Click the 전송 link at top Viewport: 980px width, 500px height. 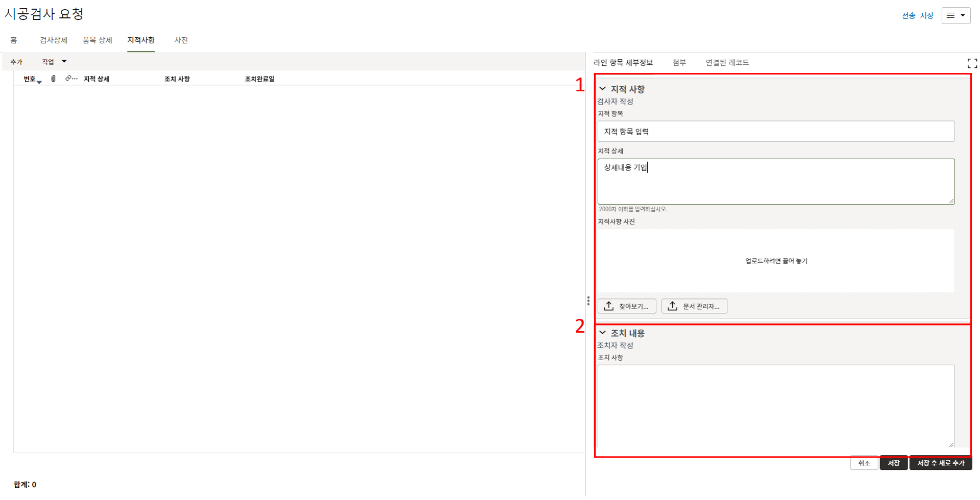(908, 15)
